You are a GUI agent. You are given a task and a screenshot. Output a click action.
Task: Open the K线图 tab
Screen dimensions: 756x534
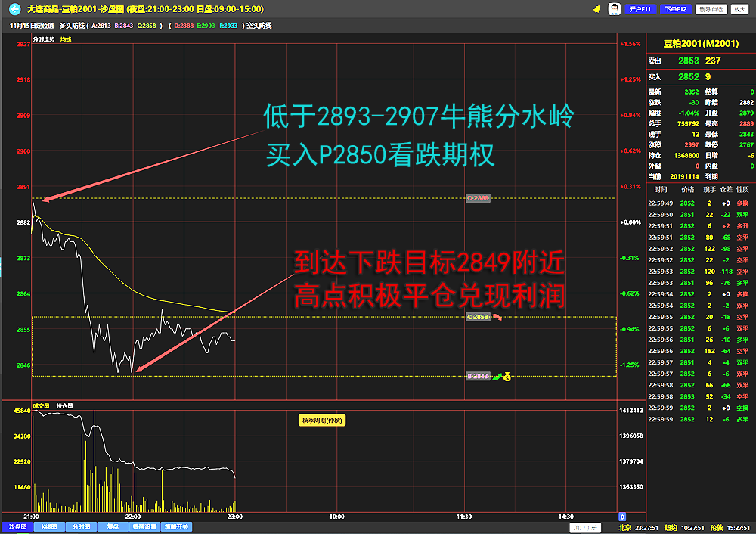tap(48, 526)
